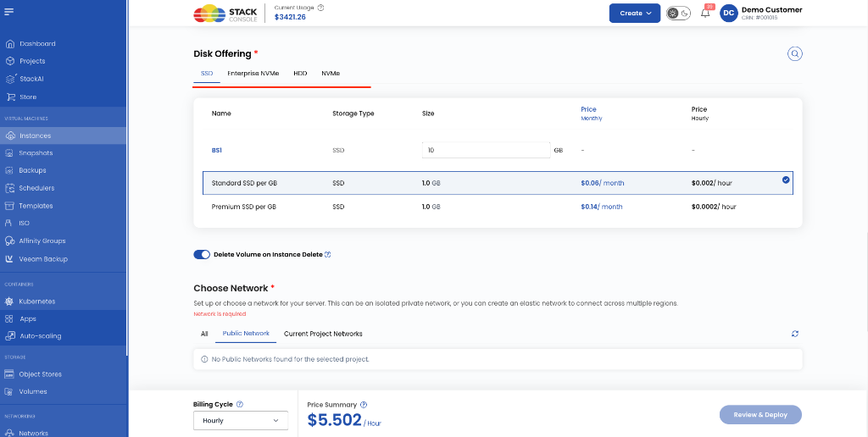Viewport: 868px width, 437px height.
Task: Show All networks tab
Action: pyautogui.click(x=204, y=334)
